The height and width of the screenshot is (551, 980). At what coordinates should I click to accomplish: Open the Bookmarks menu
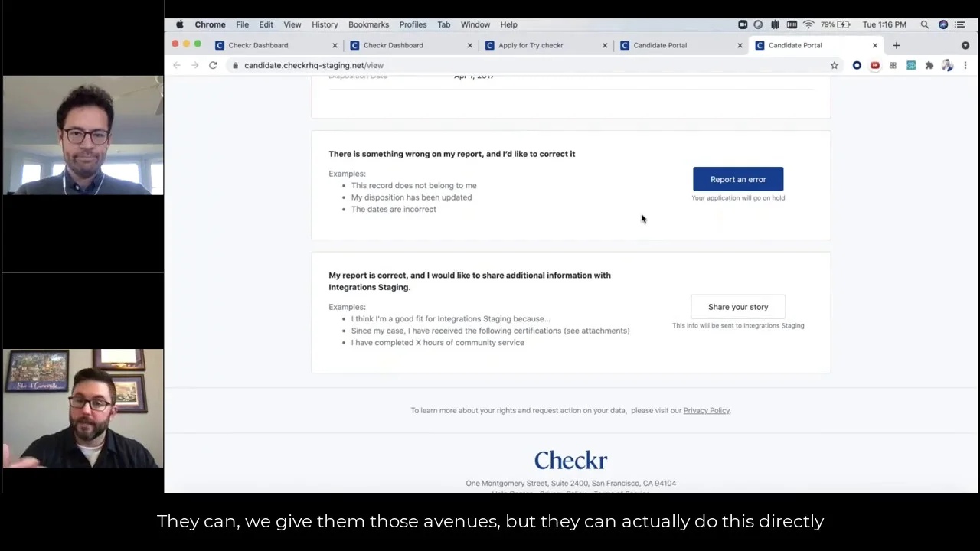tap(368, 24)
